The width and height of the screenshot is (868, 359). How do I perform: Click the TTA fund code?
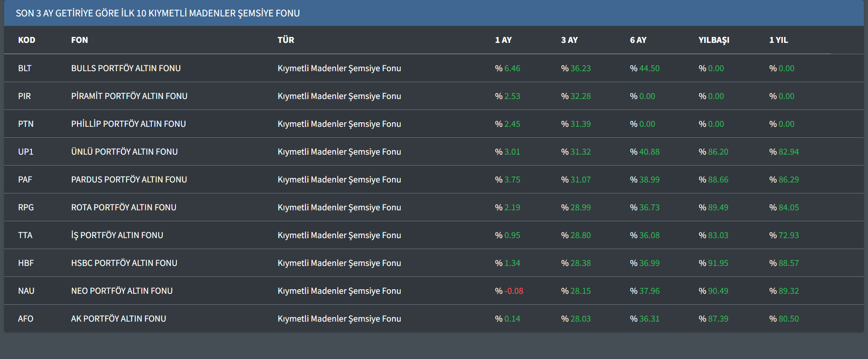[x=25, y=235]
